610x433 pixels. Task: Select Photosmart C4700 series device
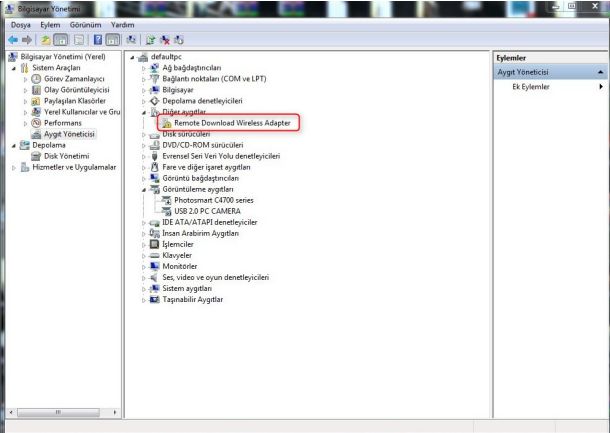(213, 200)
